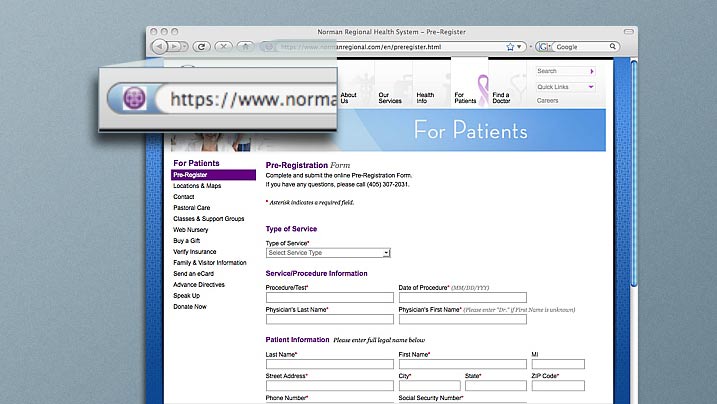Open the For Patients navigation tab
Viewport: 717px width, 404px height.
[465, 98]
